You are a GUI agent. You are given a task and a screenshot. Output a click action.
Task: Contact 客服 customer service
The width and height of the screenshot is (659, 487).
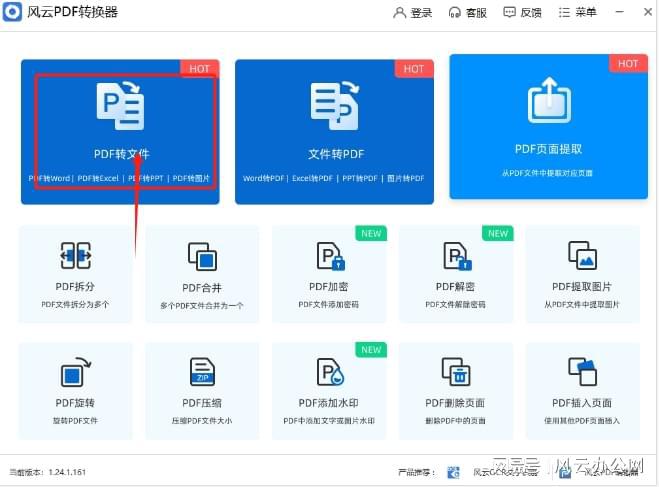click(x=468, y=13)
